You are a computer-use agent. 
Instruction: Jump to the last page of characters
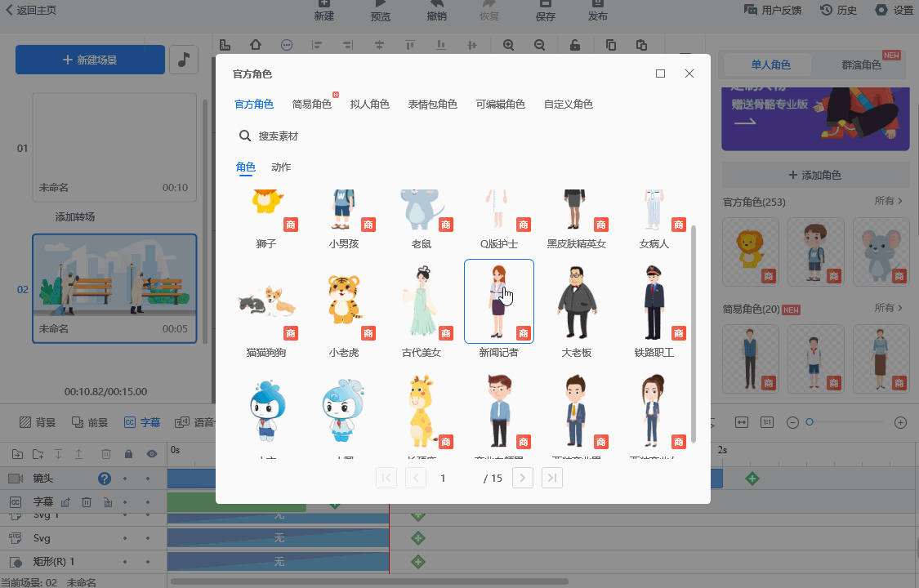click(552, 478)
